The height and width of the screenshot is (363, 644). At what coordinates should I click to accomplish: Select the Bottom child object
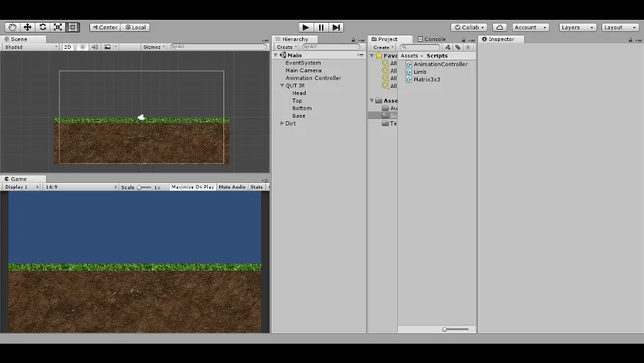[302, 108]
